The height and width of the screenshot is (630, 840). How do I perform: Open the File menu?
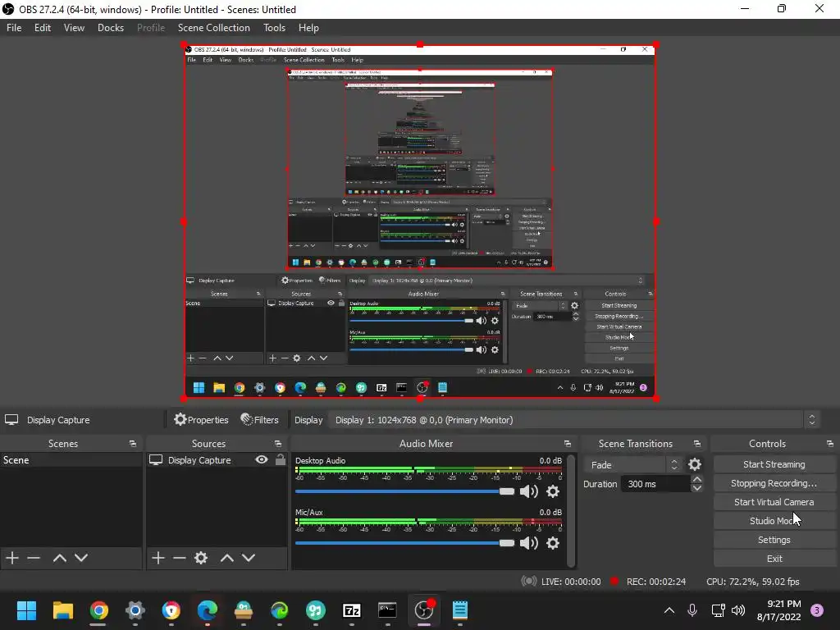pos(14,28)
